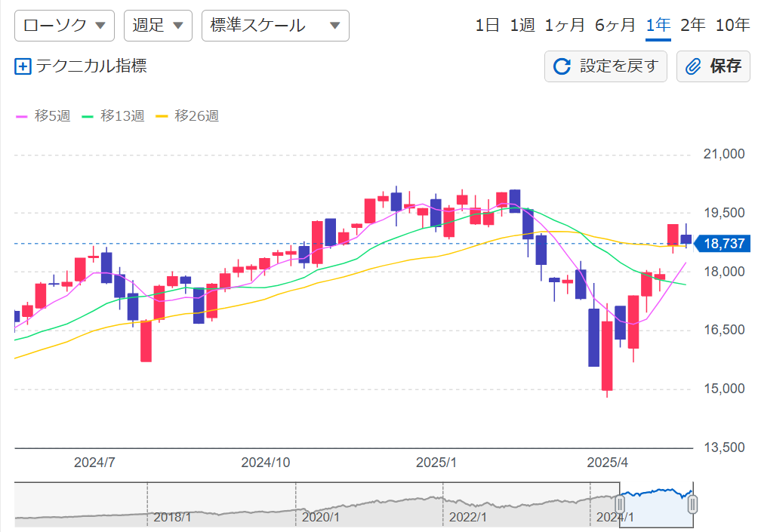Click the 2025/4 date axis label

coord(607,463)
